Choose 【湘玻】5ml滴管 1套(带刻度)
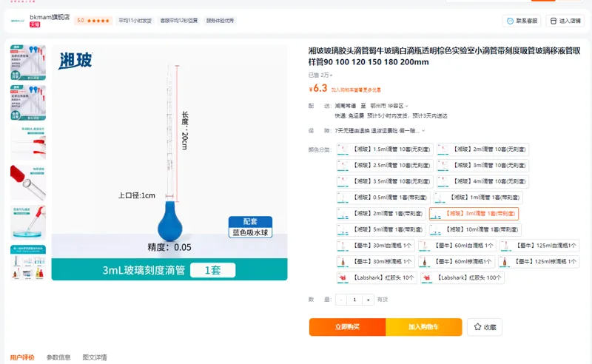Screen dimensions: 592x364 point(381,229)
